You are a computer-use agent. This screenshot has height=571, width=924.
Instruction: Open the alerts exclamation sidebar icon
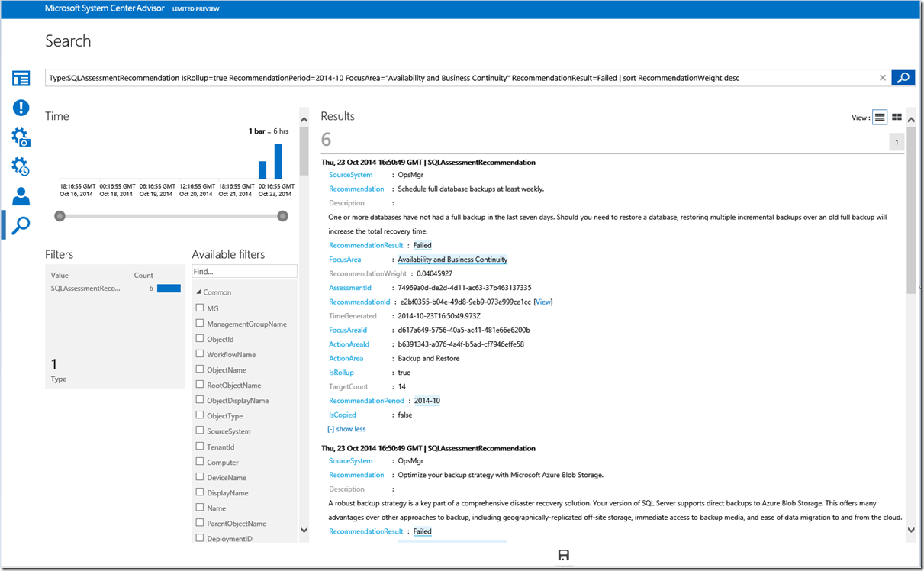coord(21,108)
